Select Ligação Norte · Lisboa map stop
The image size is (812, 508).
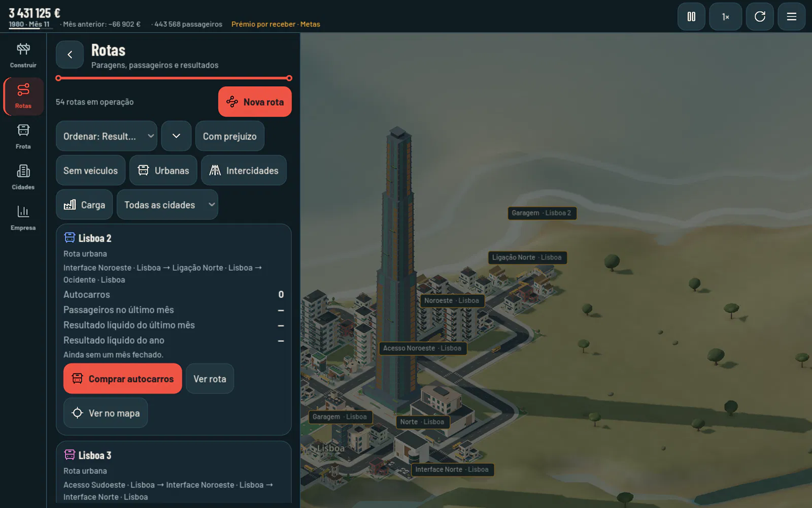(527, 258)
